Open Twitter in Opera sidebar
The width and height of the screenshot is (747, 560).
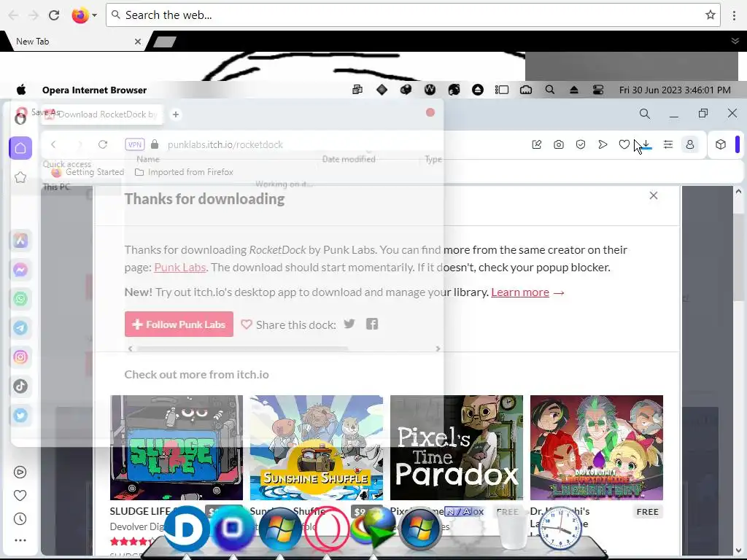pyautogui.click(x=20, y=415)
